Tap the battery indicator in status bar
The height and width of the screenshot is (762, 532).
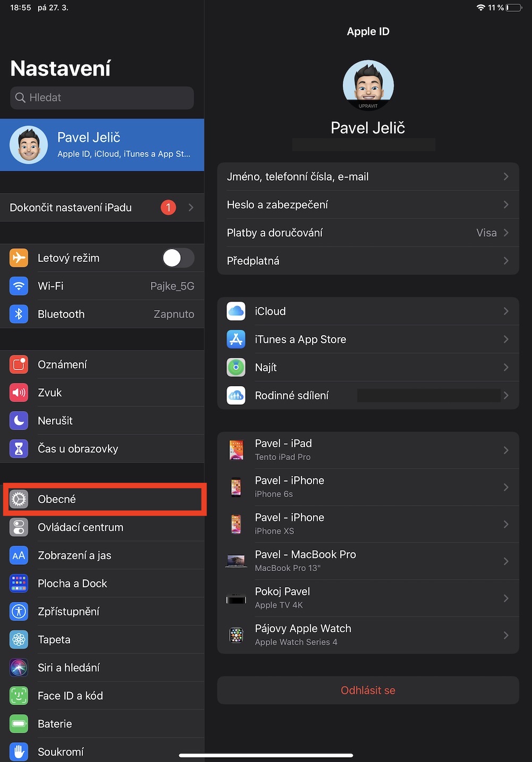pyautogui.click(x=514, y=7)
